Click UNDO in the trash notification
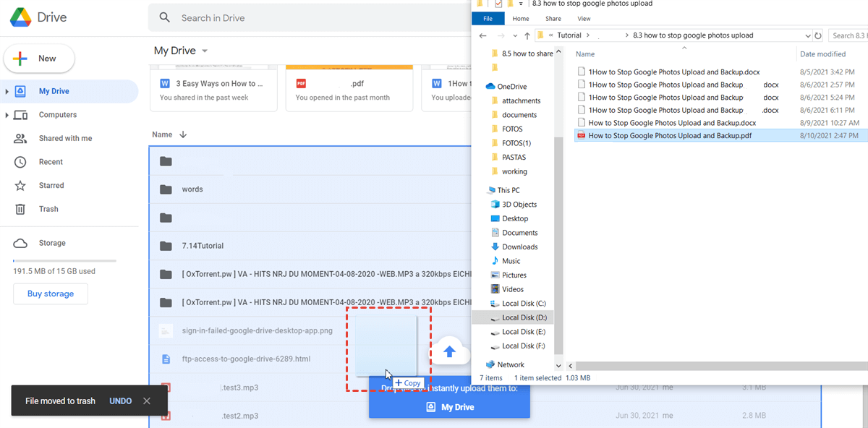Image resolution: width=868 pixels, height=428 pixels. pyautogui.click(x=120, y=401)
